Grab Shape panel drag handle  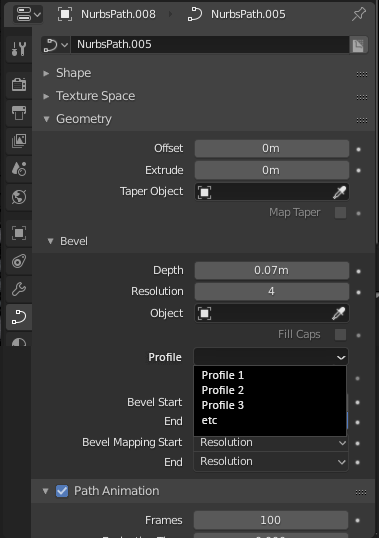click(362, 74)
